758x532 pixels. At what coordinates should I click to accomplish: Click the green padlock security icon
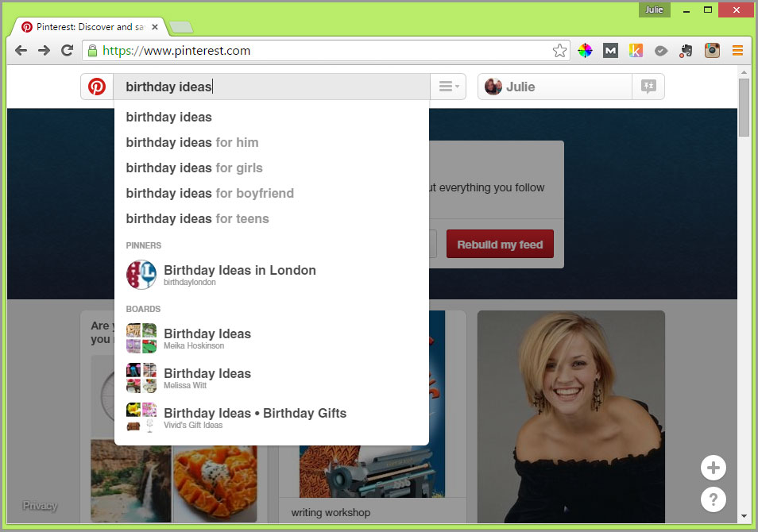(92, 50)
